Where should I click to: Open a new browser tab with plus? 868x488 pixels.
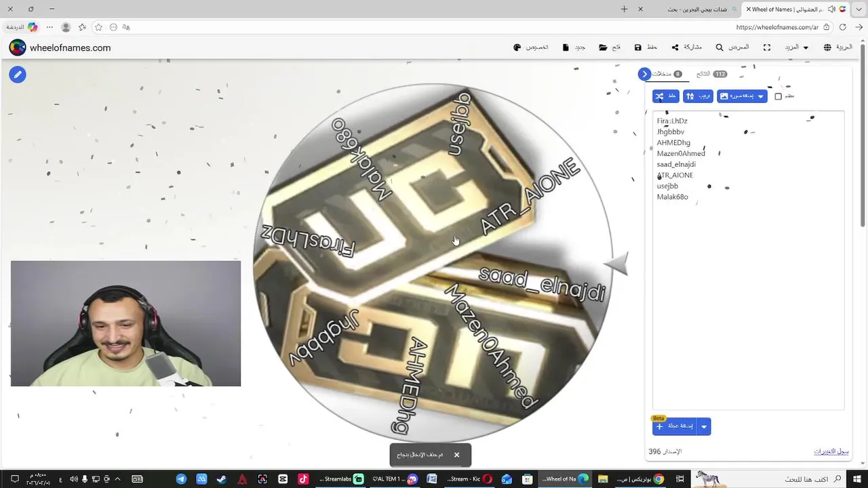(x=624, y=9)
